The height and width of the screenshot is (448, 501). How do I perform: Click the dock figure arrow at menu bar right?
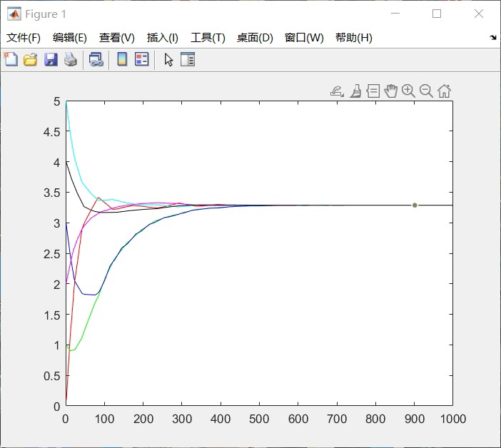click(x=493, y=37)
